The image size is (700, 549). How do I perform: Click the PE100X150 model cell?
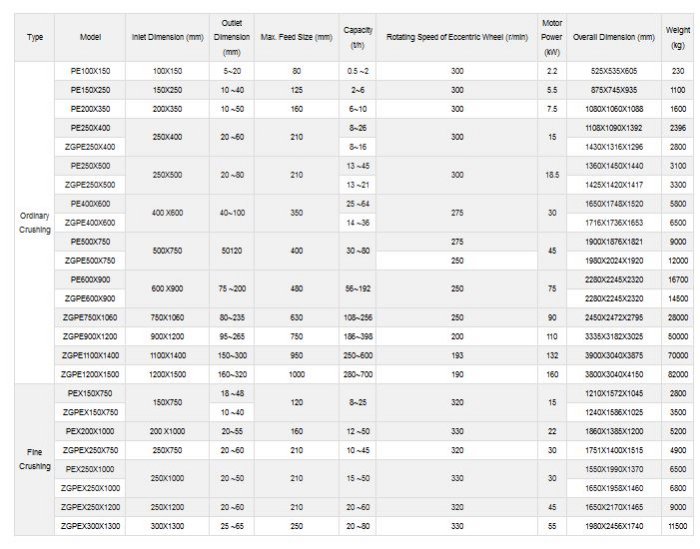tap(91, 72)
